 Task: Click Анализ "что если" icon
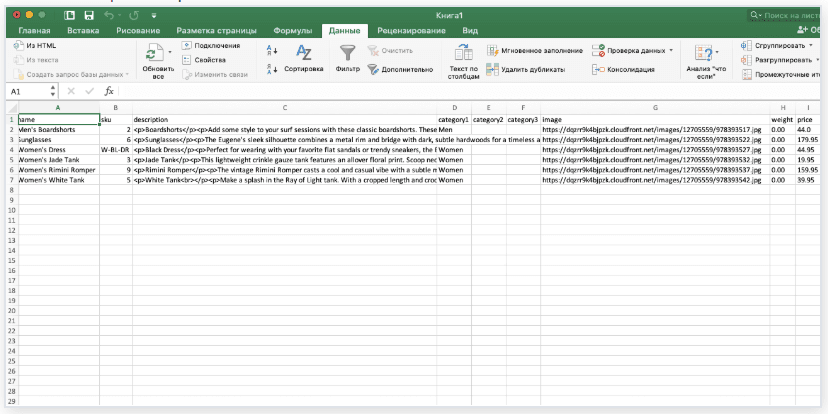click(704, 53)
